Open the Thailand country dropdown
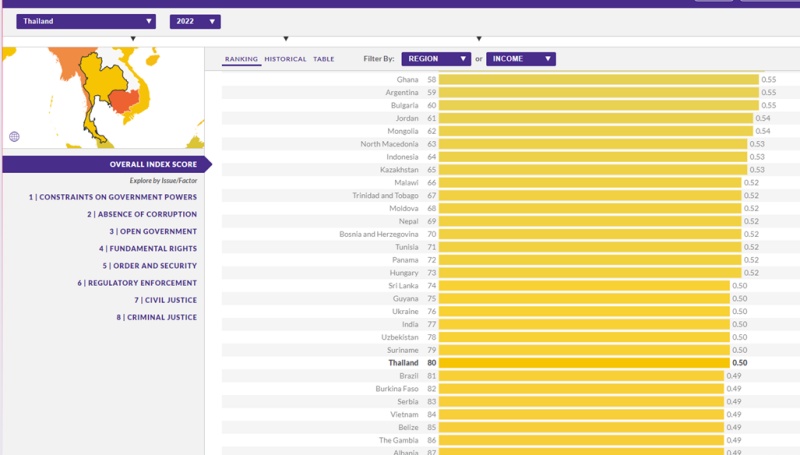Image resolution: width=800 pixels, height=455 pixels. click(x=86, y=21)
